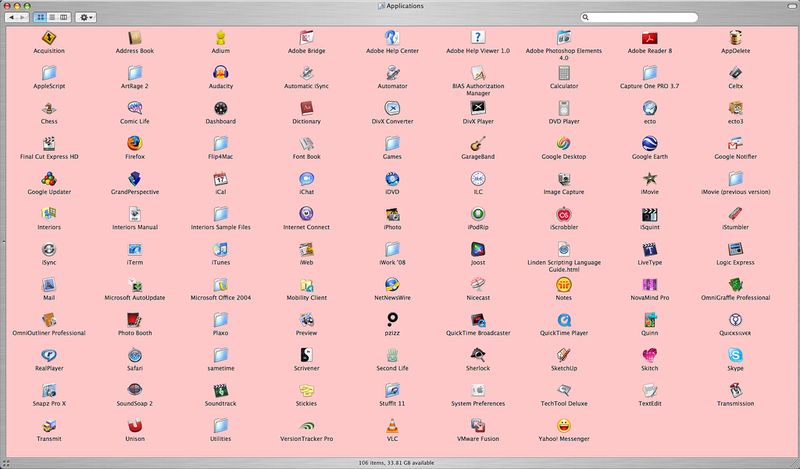
Task: Select the Microsoft Office 2004 folder
Action: [x=220, y=284]
